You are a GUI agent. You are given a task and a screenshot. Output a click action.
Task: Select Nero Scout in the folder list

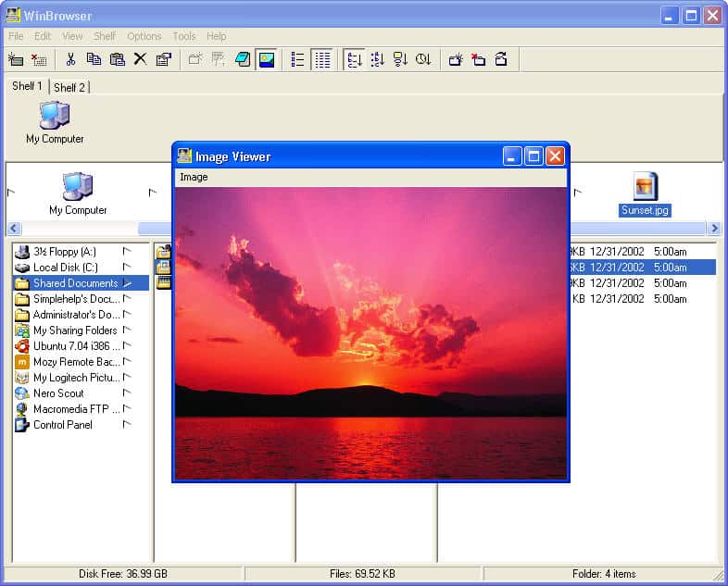[58, 393]
